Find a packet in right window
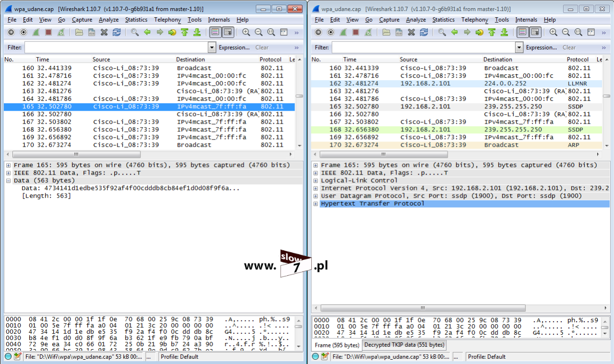614x364 pixels. pos(442,32)
